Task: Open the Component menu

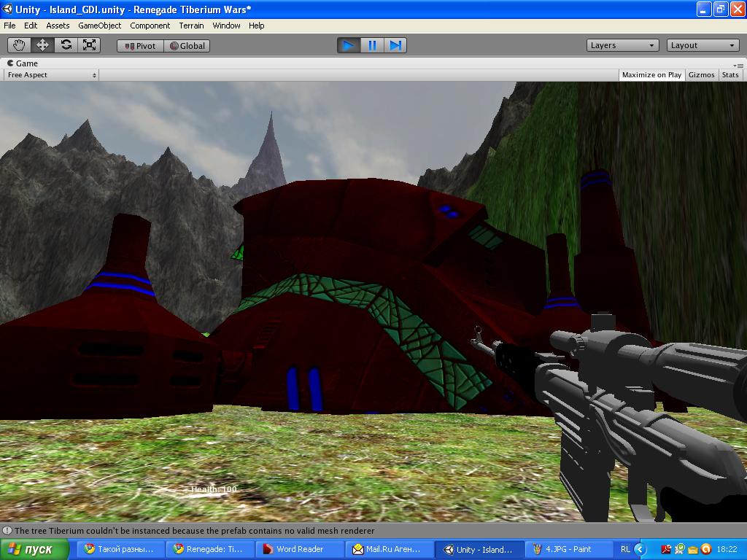Action: click(150, 26)
